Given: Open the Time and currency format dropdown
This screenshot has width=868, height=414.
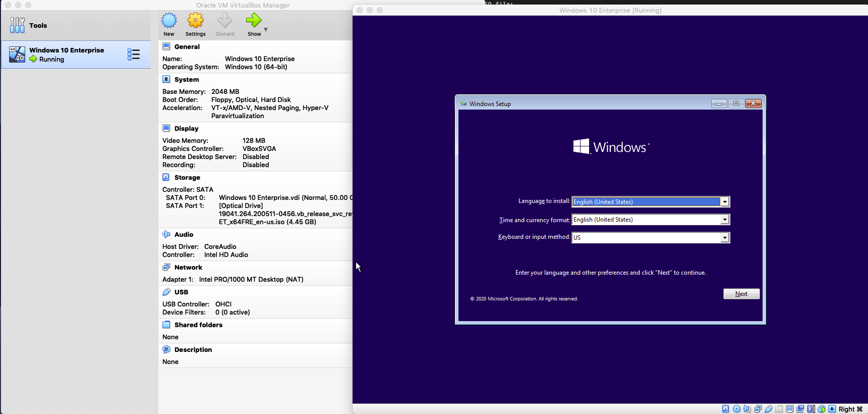Looking at the screenshot, I should tap(725, 220).
